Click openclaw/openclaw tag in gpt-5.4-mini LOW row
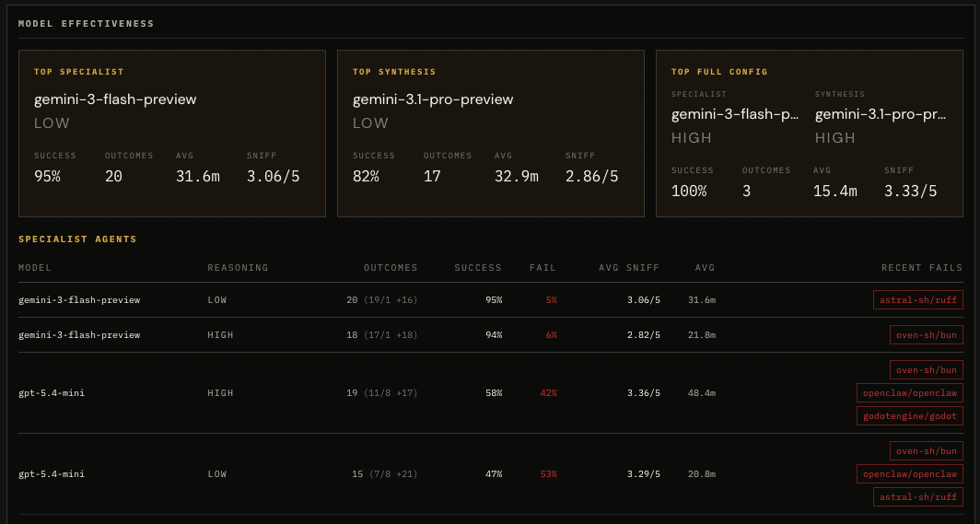The width and height of the screenshot is (980, 524). pos(910,474)
